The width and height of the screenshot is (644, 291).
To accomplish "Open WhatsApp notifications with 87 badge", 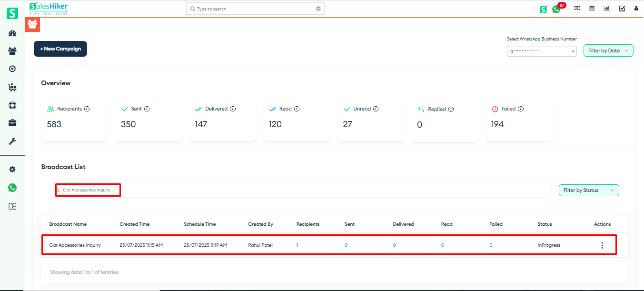I will coord(556,9).
